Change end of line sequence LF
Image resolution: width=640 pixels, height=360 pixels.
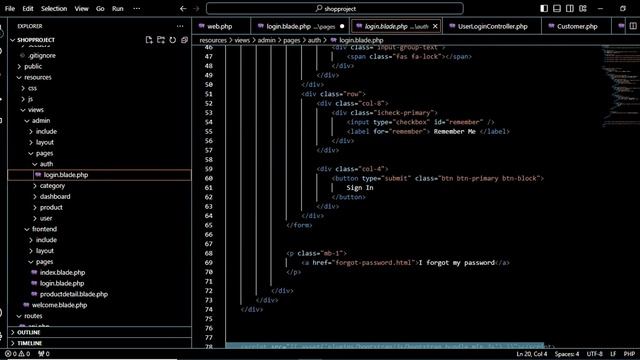(613, 354)
